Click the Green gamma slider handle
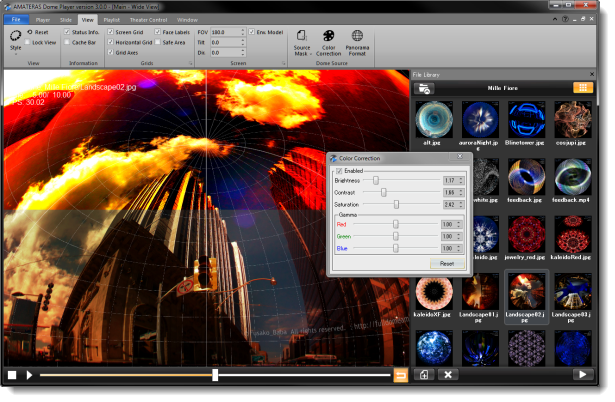The height and width of the screenshot is (402, 615). [x=396, y=236]
